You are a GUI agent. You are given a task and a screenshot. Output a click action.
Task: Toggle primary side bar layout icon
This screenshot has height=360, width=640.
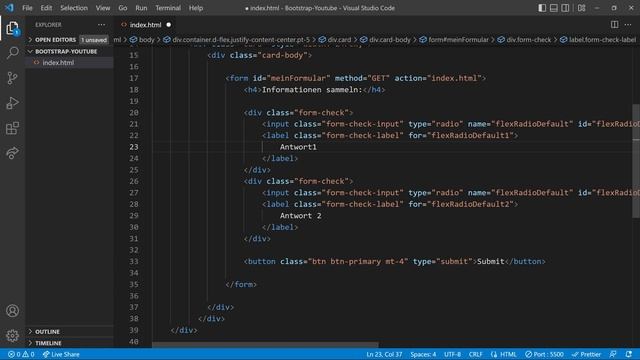[x=542, y=8]
